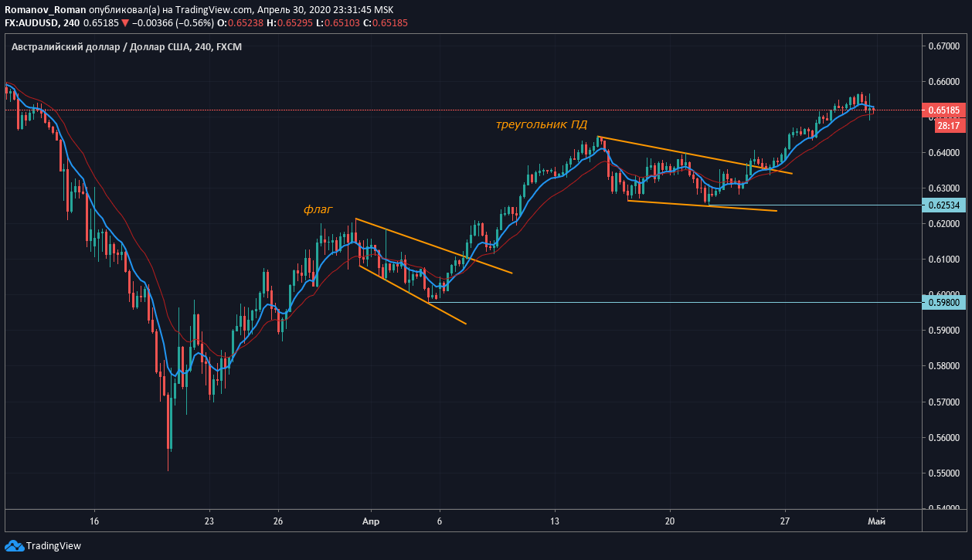The height and width of the screenshot is (560, 972).
Task: Select the 0.62534 horizontal level label
Action: pos(944,205)
